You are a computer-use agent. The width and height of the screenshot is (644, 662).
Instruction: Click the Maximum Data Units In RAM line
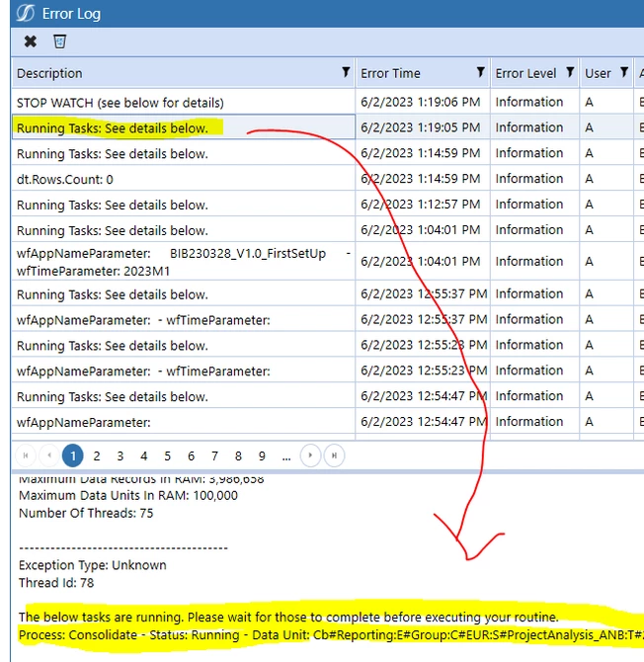coord(127,495)
